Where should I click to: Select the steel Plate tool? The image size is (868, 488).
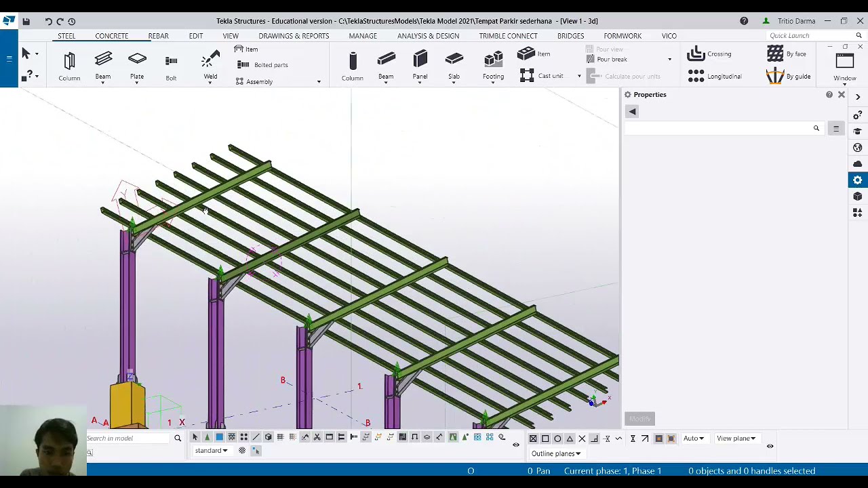[x=137, y=66]
